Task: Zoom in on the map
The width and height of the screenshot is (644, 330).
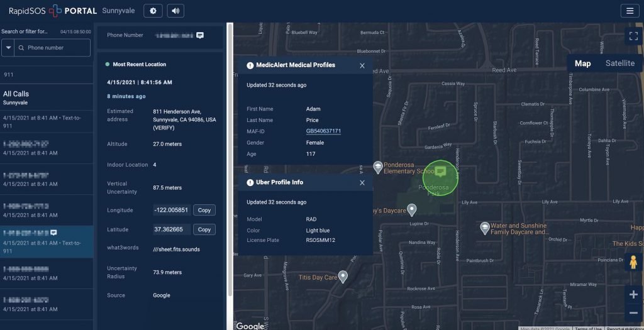Action: (633, 294)
